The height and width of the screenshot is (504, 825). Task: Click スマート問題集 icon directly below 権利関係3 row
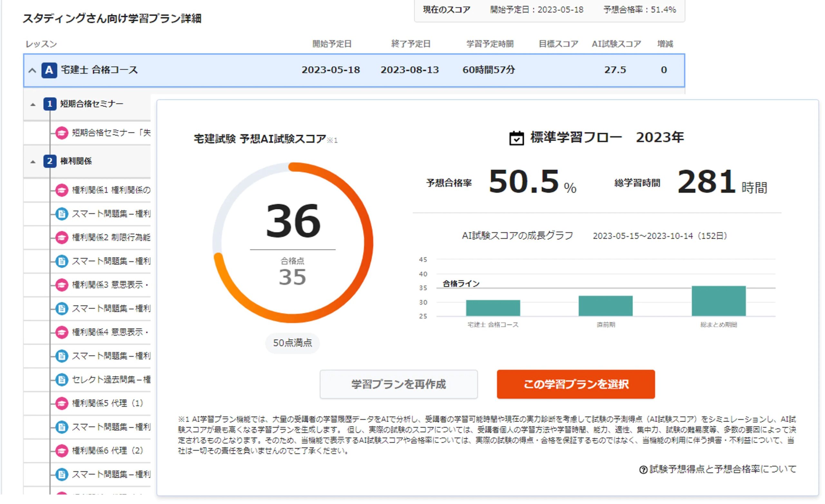(x=62, y=309)
